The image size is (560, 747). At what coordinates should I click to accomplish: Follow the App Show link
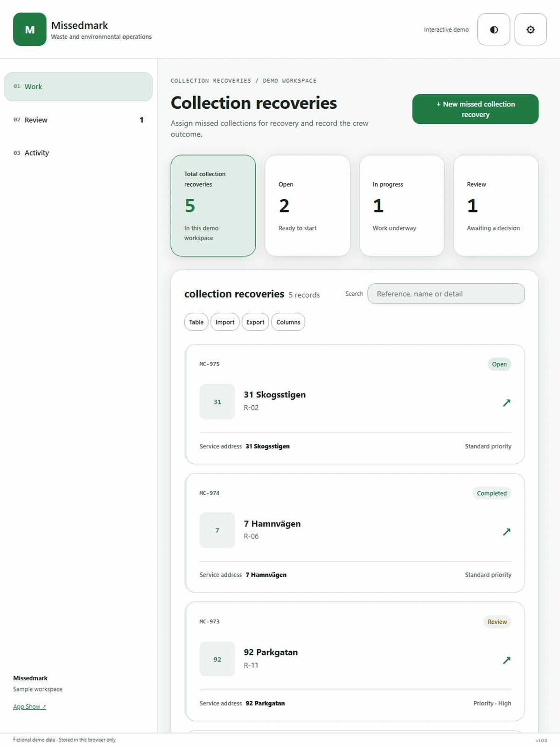coord(29,707)
